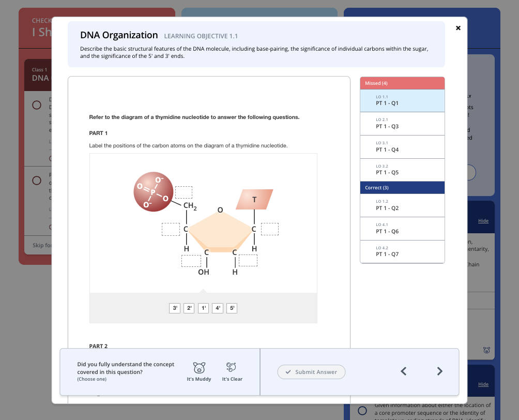Select the It's Clear icon
The image size is (519, 420).
(232, 367)
